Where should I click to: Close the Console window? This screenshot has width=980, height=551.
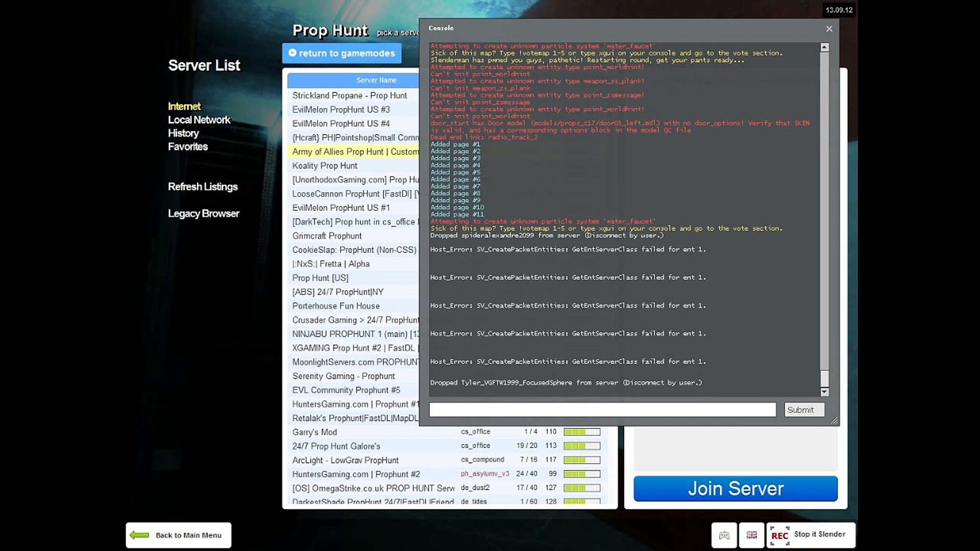829,29
